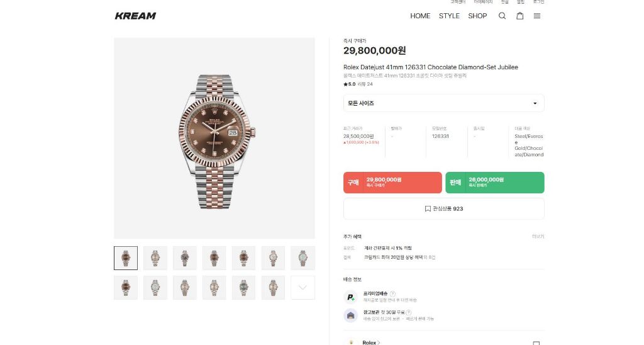644x345 pixels.
Task: Expand more thumbnails with the chevron
Action: coord(303,287)
